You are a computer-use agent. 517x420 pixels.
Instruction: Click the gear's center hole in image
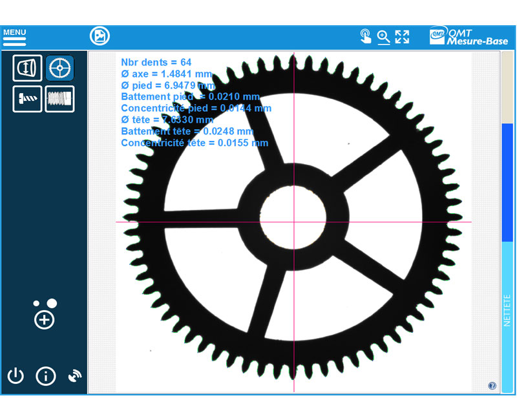pos(293,214)
